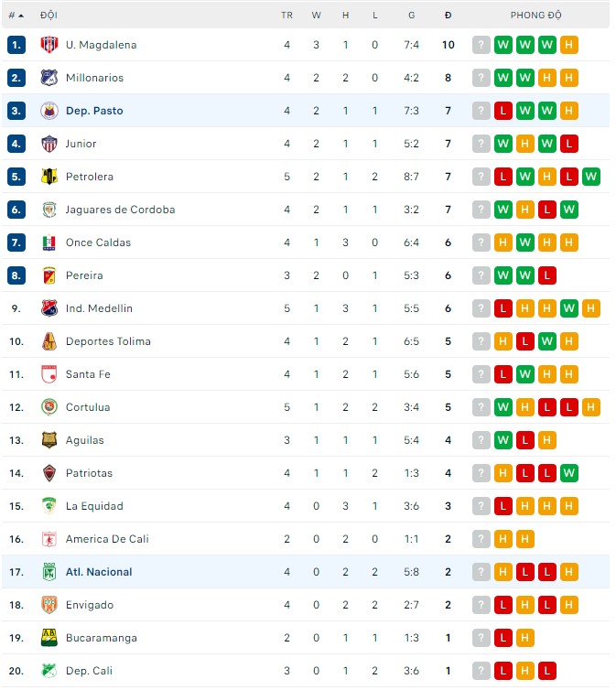Viewport: 616px width, 690px height.
Task: Click the Bucaramanga team crest
Action: point(49,638)
